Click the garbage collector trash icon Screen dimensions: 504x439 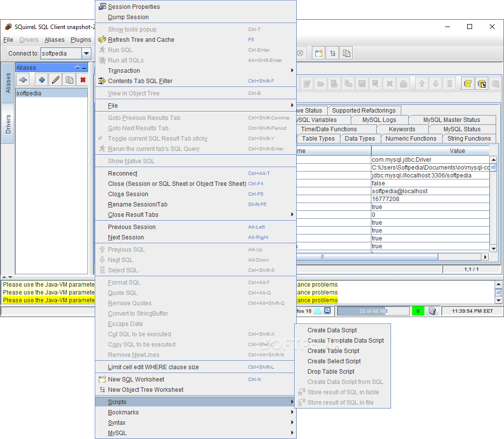click(x=432, y=311)
